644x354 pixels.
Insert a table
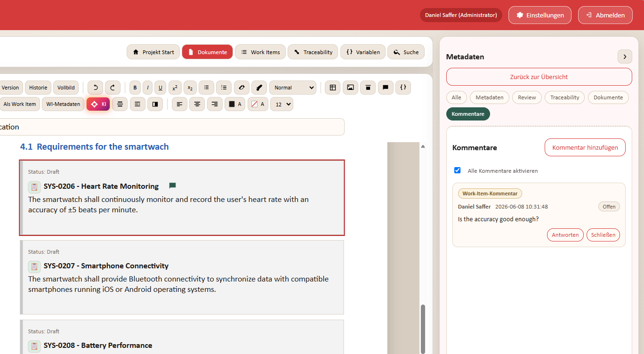332,88
